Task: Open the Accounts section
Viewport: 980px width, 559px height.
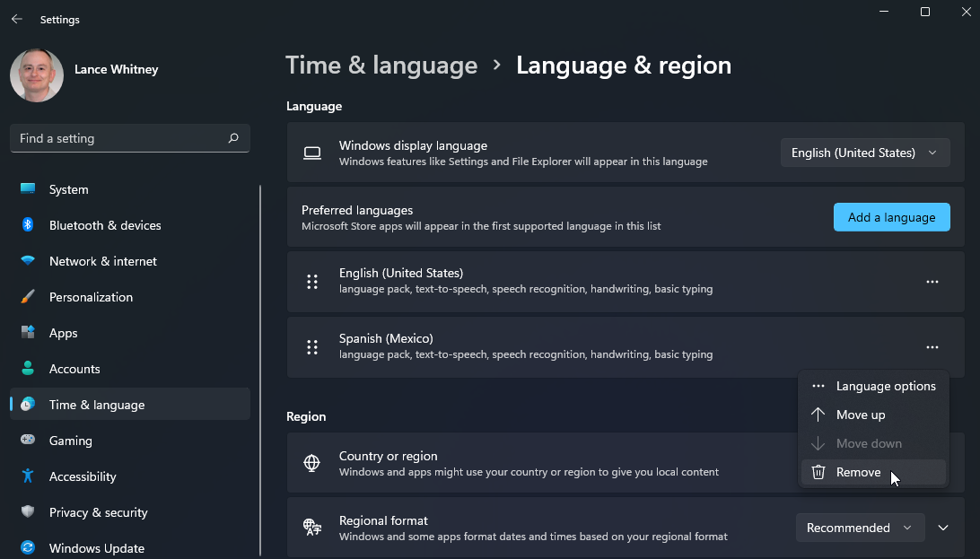Action: pos(74,369)
